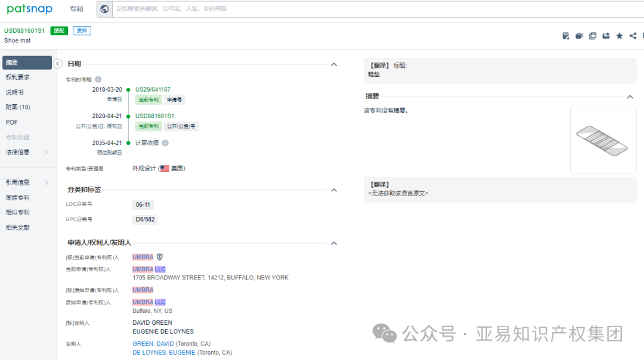Download the patent PDF via toolbar icon
Viewport: 644px width, 360px height.
565,36
